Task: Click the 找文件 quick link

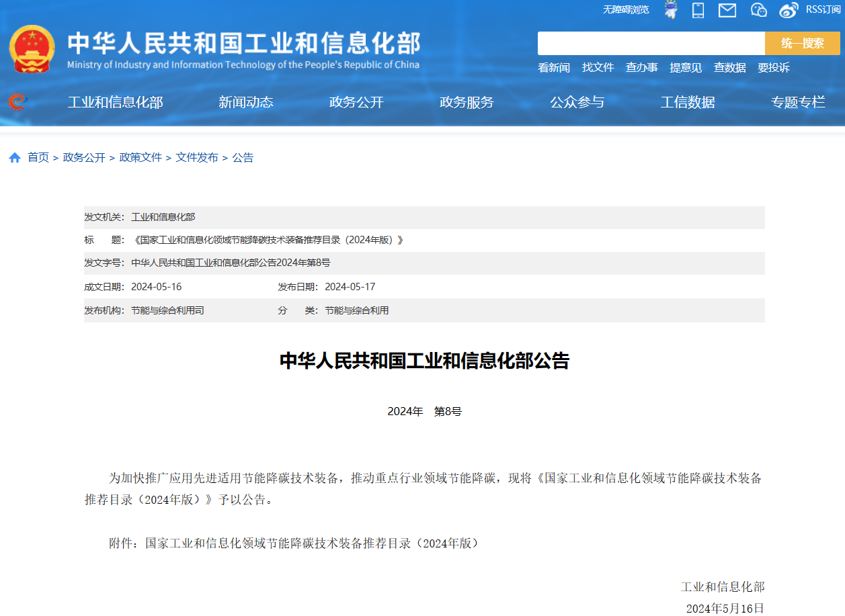Action: pyautogui.click(x=598, y=67)
